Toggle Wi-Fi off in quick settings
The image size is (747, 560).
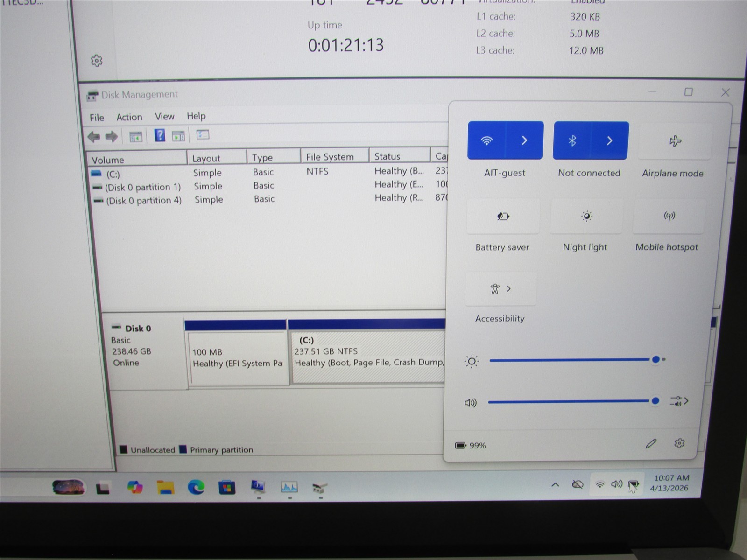[x=486, y=140]
